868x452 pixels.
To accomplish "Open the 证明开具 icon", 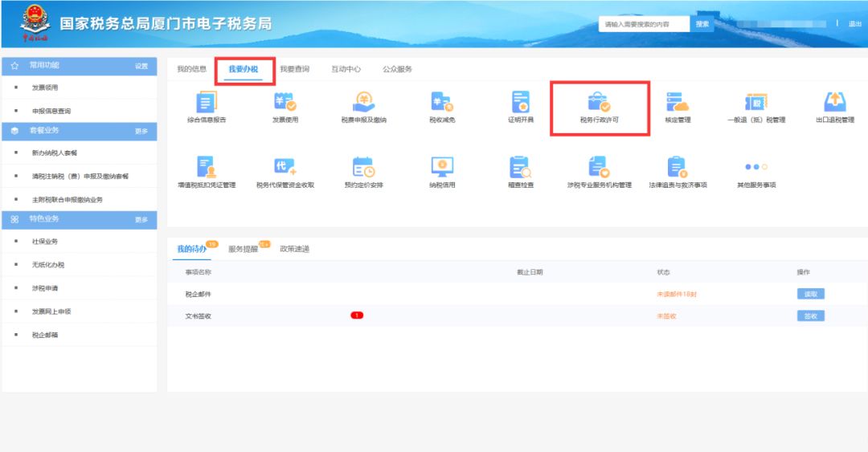I will (x=520, y=102).
